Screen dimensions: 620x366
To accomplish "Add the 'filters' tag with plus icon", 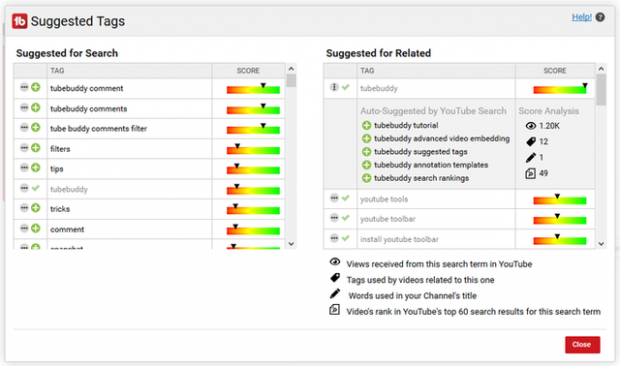I will (36, 148).
